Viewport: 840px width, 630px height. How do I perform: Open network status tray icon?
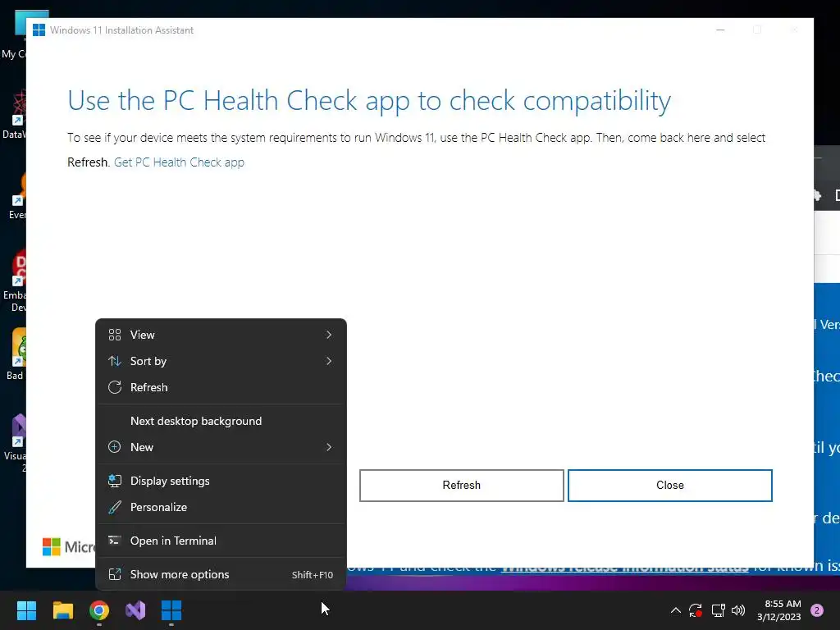point(718,610)
